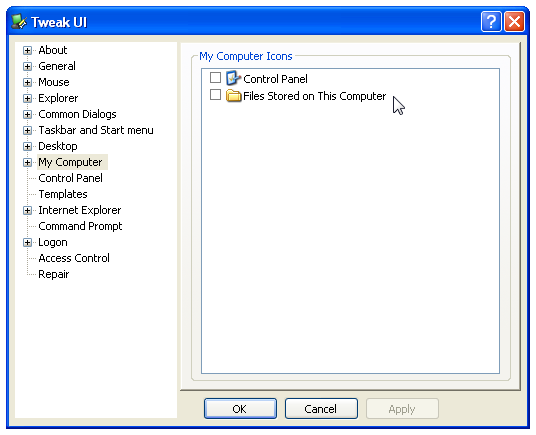The image size is (536, 435).
Task: Expand the About tree node
Action: (x=27, y=51)
